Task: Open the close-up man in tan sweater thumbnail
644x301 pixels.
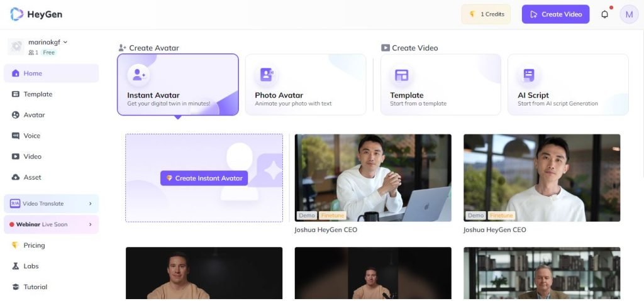Action: [204, 273]
